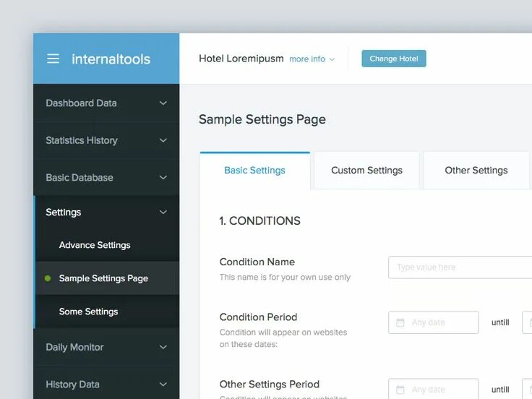Open Some Settings submenu item
Image resolution: width=532 pixels, height=399 pixels.
[x=107, y=312]
